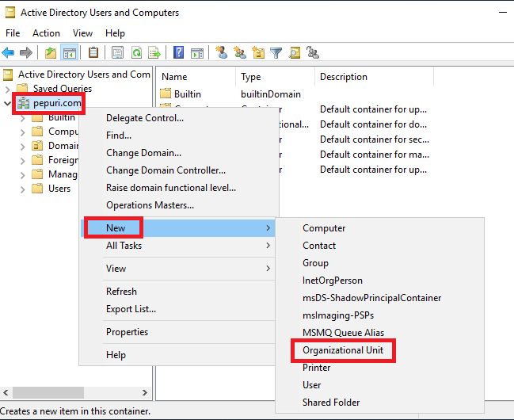Click the Add to group toolbar icon

(313, 52)
